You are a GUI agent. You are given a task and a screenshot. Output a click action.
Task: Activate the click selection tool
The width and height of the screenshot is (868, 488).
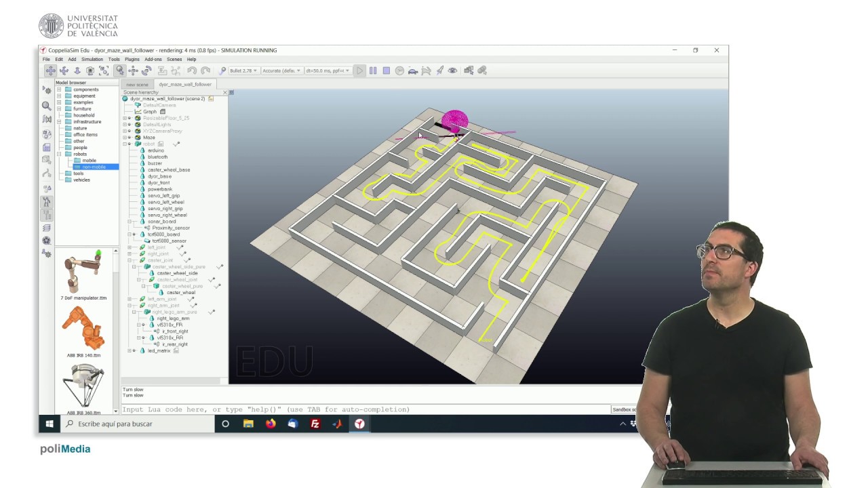[120, 70]
